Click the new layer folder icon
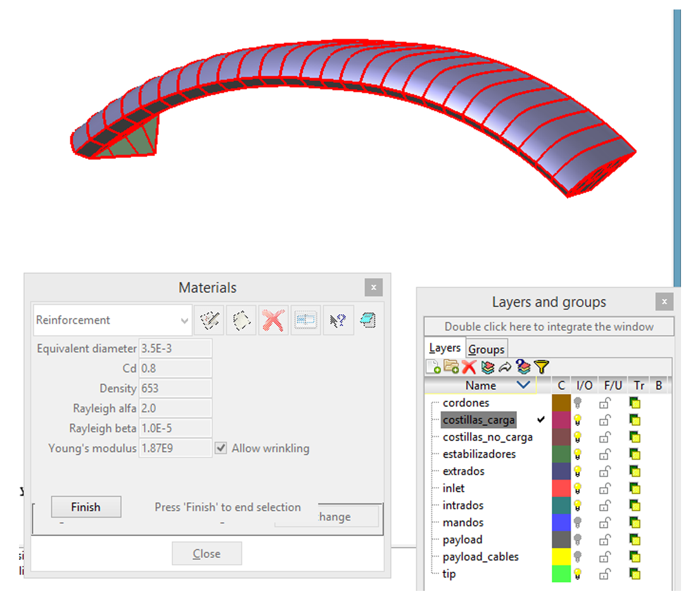 (x=451, y=367)
